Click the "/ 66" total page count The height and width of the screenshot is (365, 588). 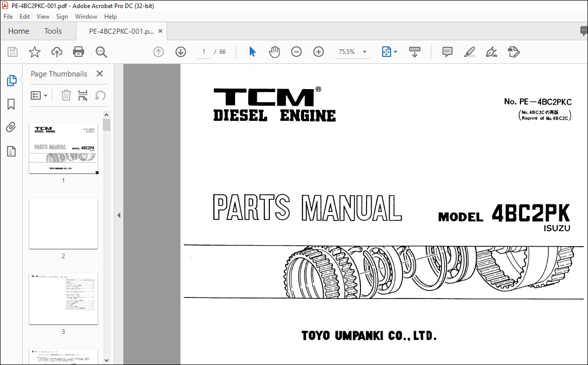220,52
